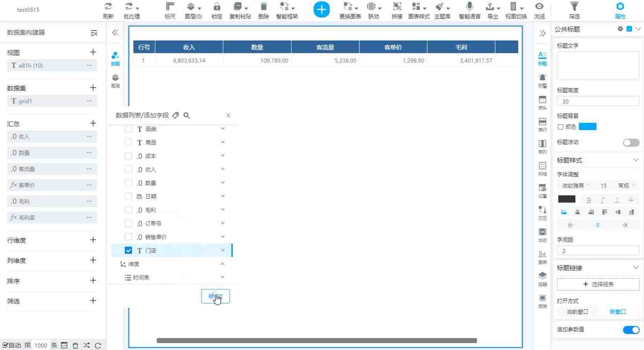Viewport: 644px width, 350px height.
Task: Open the 表头 table header panel
Action: click(543, 103)
